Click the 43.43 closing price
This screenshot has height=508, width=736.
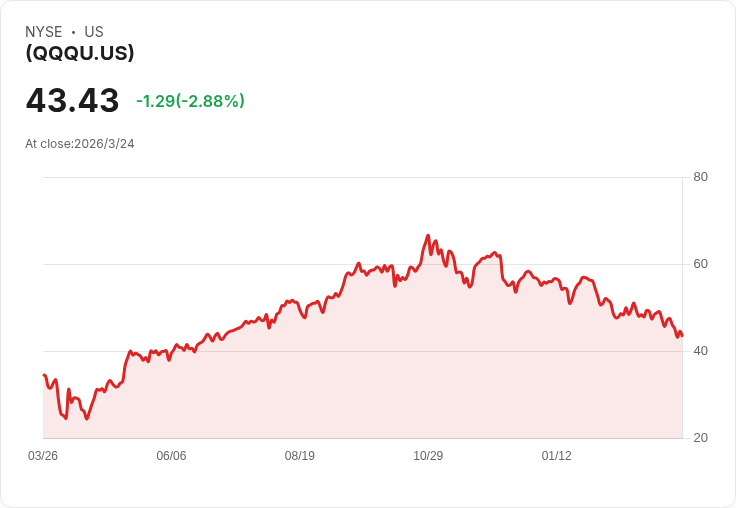72,101
